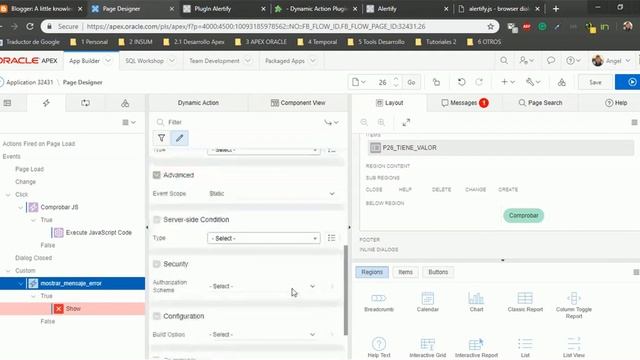Select the Execute JavaScript Code action
This screenshot has width=640, height=360.
[x=98, y=233]
